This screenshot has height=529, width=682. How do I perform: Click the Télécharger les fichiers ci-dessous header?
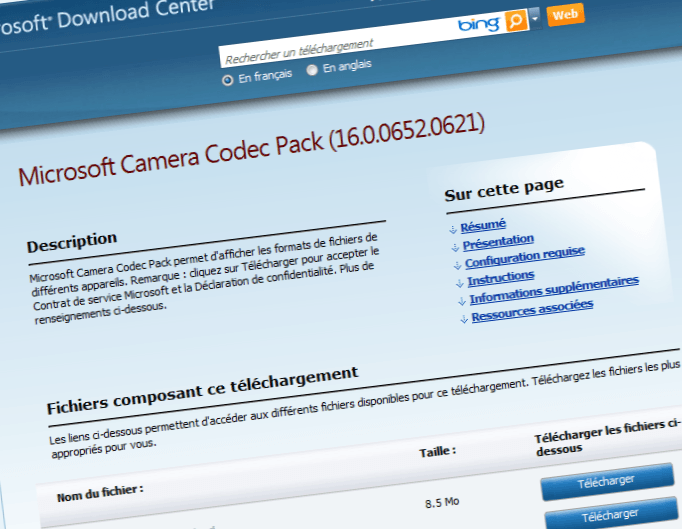(608, 437)
